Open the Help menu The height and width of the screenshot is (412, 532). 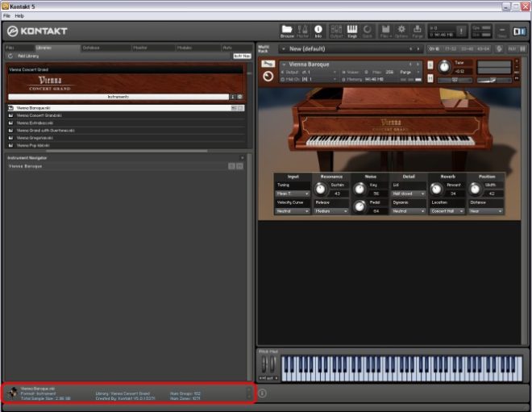tap(19, 16)
